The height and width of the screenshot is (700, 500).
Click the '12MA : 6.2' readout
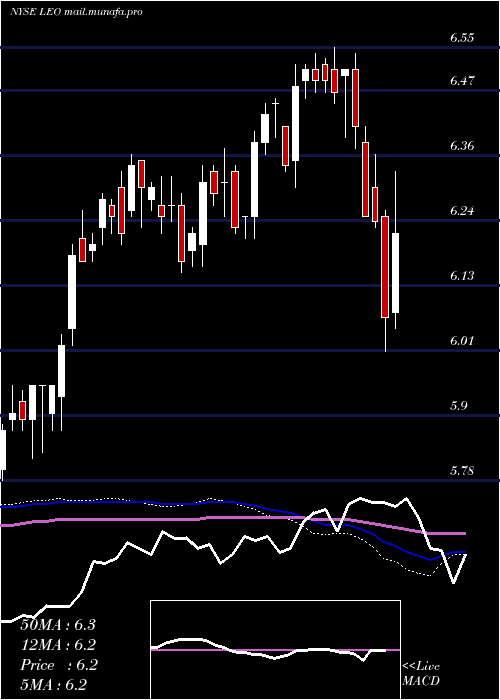58,645
